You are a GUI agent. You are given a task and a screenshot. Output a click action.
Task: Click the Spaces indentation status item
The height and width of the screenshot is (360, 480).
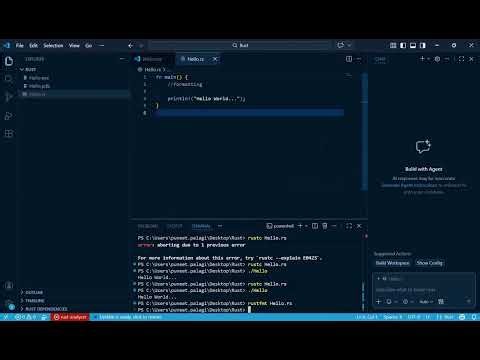pos(393,317)
